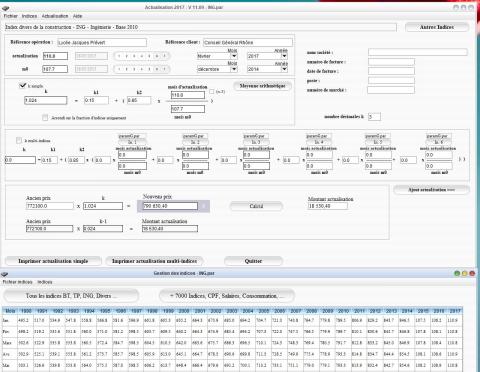Click the Gestion des indices window app icon
The height and width of the screenshot is (372, 480).
tap(4, 274)
